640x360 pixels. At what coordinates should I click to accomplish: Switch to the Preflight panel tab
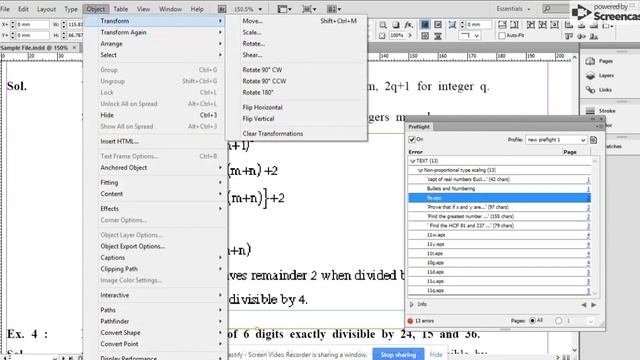419,127
